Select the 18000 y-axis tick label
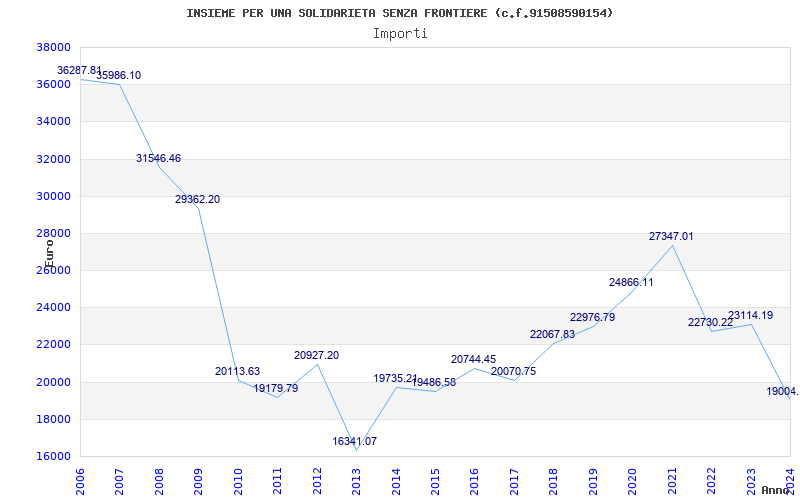The image size is (800, 500). pyautogui.click(x=53, y=419)
